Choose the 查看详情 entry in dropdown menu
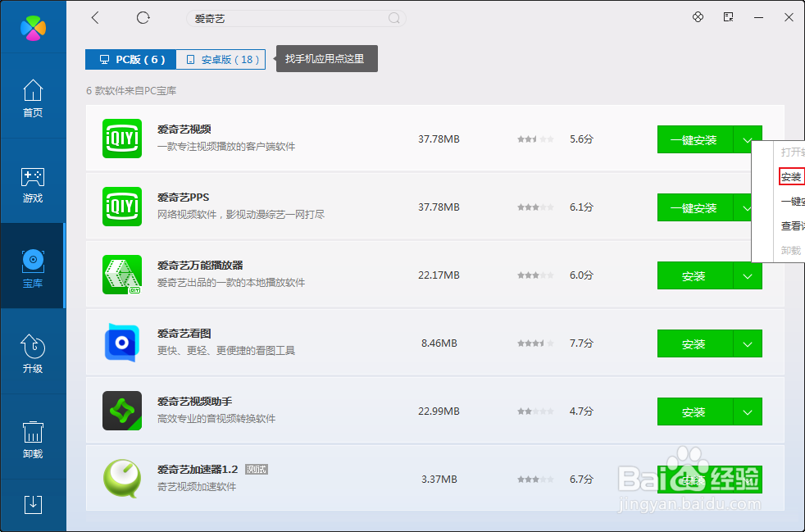Viewport: 805px width, 532px height. 793,226
